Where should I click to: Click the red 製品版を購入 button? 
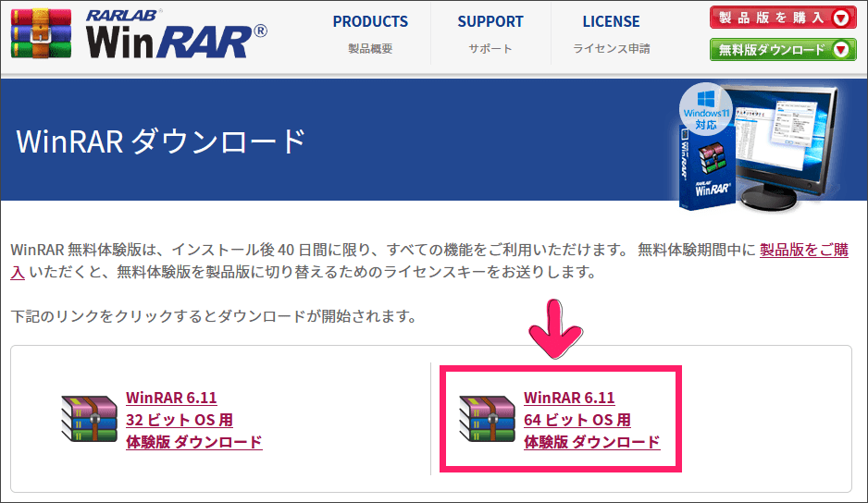point(783,18)
